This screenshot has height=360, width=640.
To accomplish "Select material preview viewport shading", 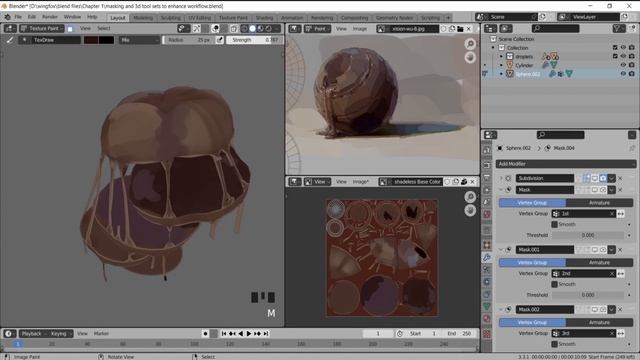I will point(260,29).
